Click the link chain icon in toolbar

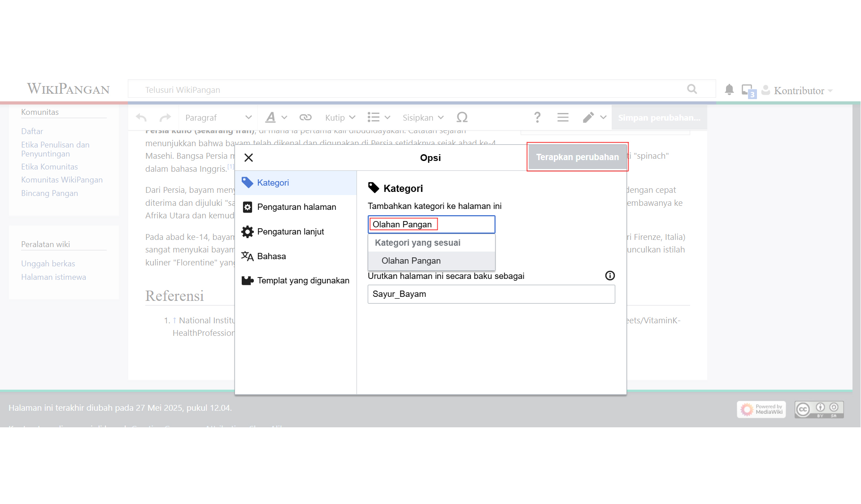pyautogui.click(x=305, y=117)
